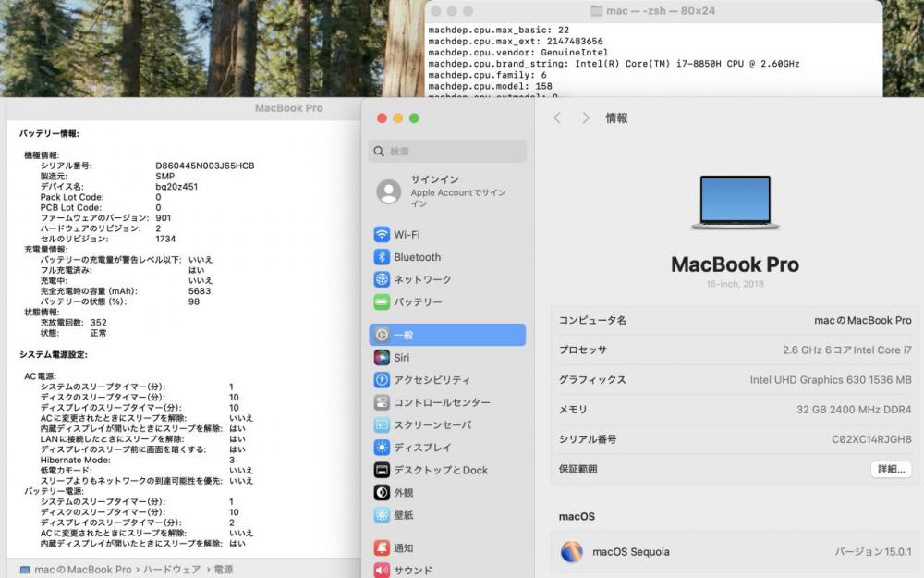Click the コンピュータ名 value 'macのMacBook Pro'
The width and height of the screenshot is (924, 578).
(x=863, y=320)
